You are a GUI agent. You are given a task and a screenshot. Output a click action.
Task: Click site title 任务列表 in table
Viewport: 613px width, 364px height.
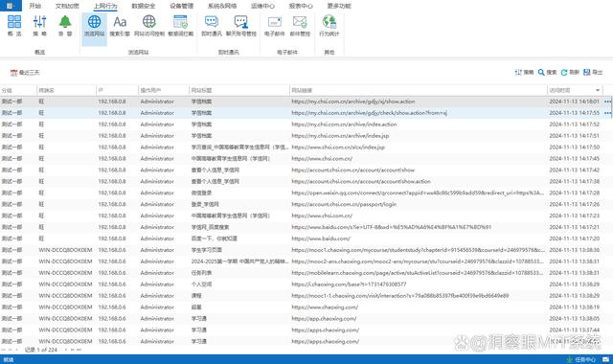201,273
